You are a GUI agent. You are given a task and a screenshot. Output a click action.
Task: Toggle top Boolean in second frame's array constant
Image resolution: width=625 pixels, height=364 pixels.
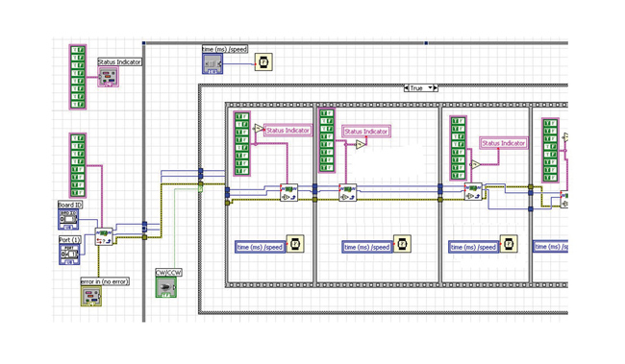(x=327, y=113)
